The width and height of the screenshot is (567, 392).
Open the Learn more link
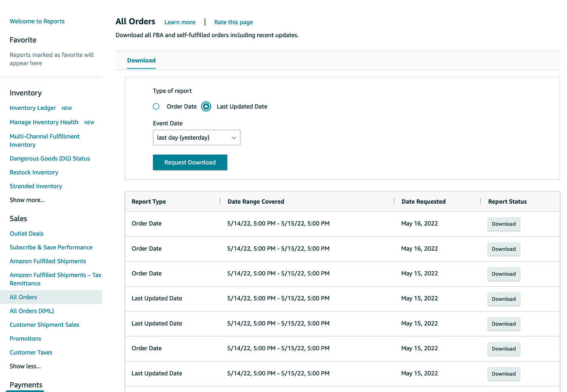point(180,22)
